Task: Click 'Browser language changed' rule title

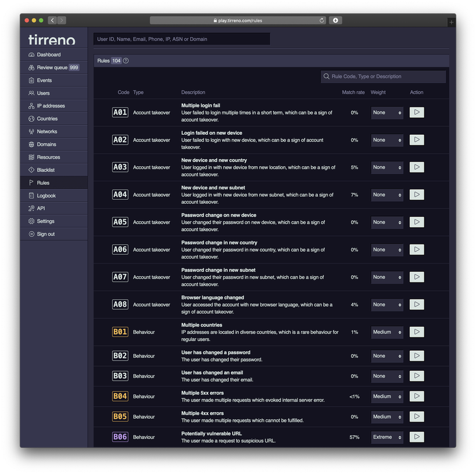Action: click(213, 297)
